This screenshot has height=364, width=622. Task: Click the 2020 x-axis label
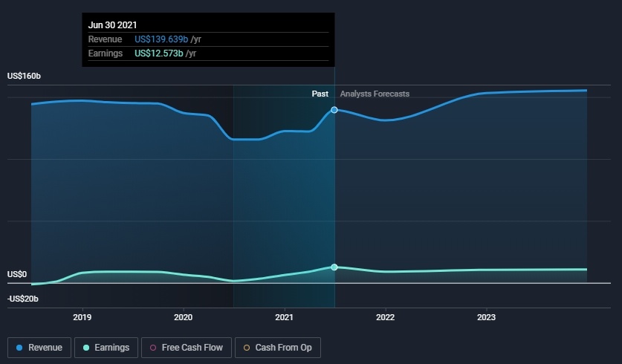[184, 316]
